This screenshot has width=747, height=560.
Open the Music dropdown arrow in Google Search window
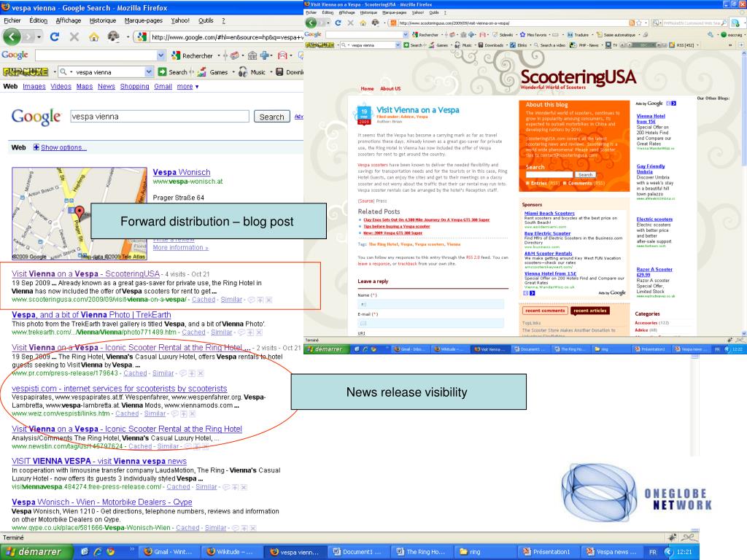pyautogui.click(x=271, y=72)
